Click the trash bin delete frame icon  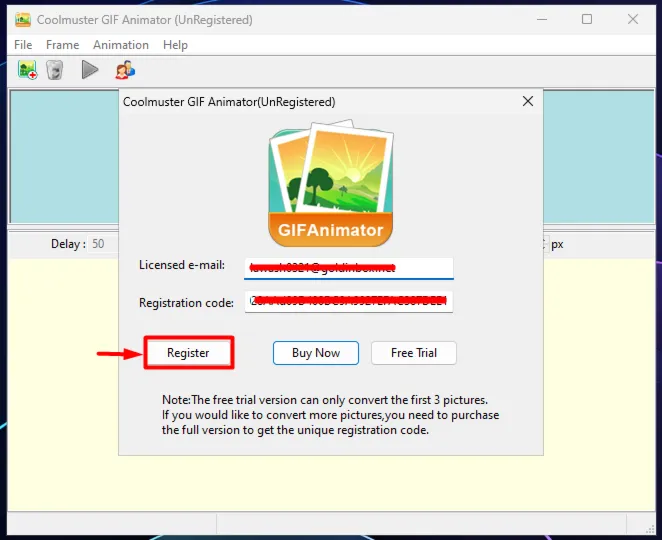click(54, 70)
